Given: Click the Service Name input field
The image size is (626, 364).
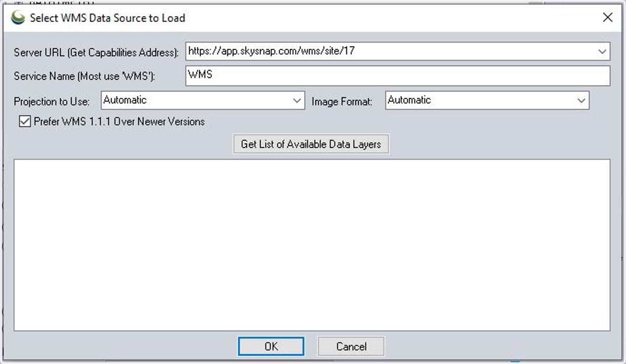Looking at the screenshot, I should [398, 75].
